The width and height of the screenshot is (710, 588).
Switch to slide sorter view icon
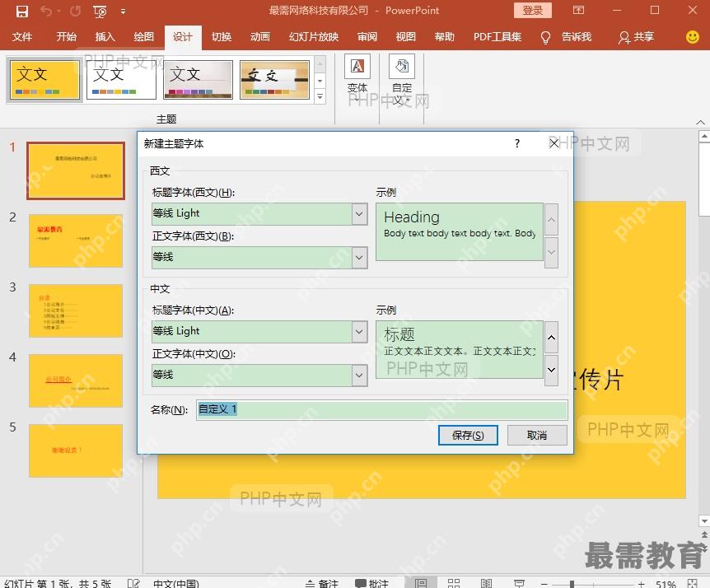[454, 583]
